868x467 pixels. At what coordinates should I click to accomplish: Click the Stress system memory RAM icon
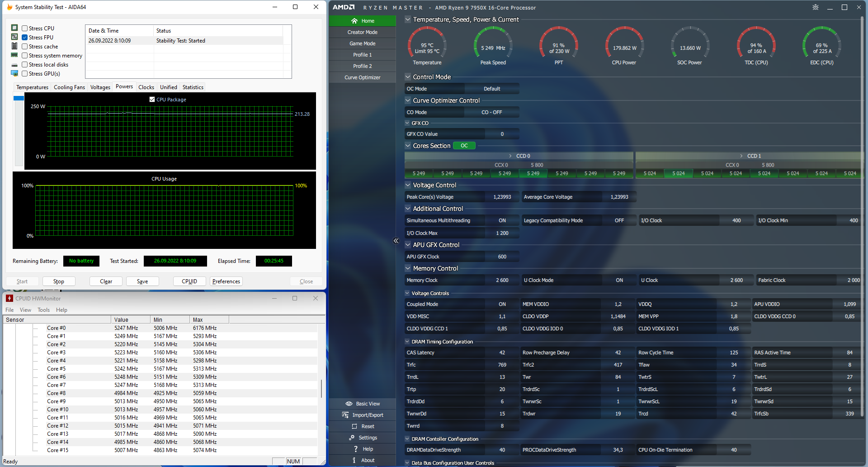click(14, 55)
